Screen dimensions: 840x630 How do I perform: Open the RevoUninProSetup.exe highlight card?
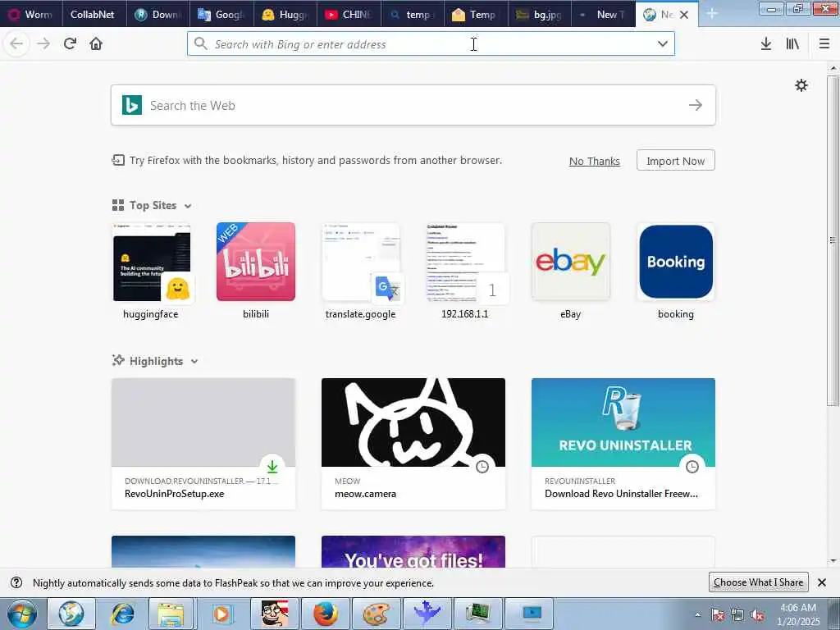[x=203, y=444]
